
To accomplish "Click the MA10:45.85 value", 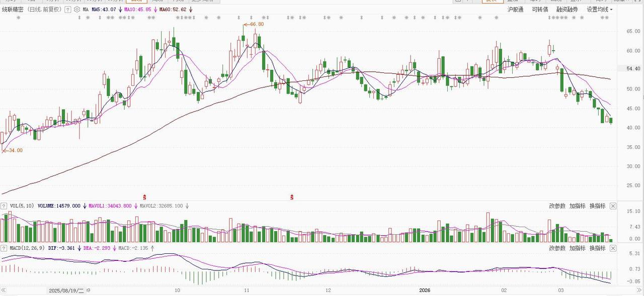I will coord(137,10).
